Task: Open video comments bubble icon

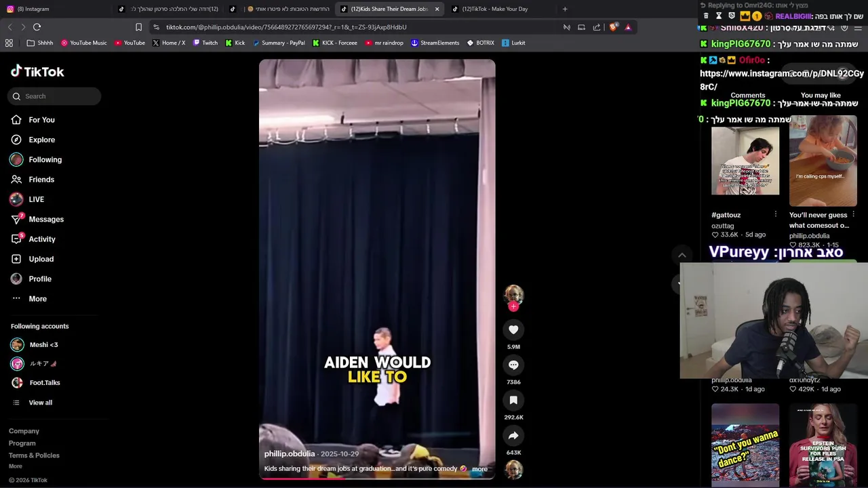Action: pos(513,365)
